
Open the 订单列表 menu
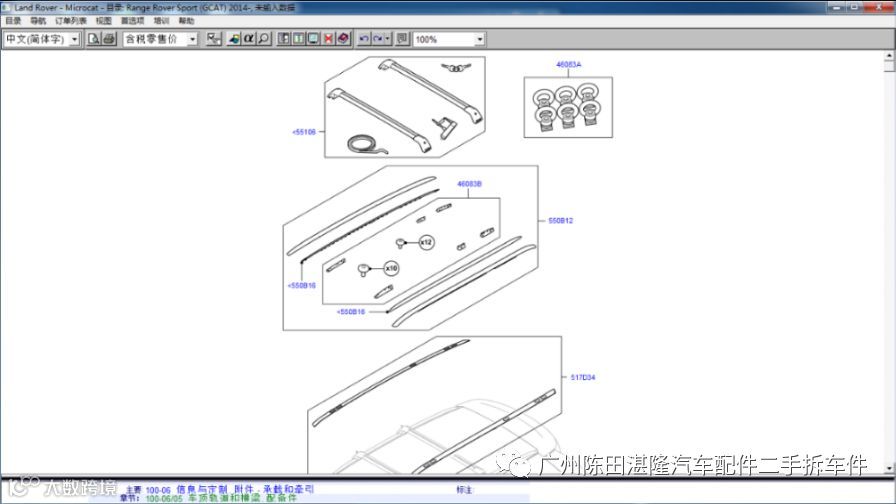click(x=71, y=21)
